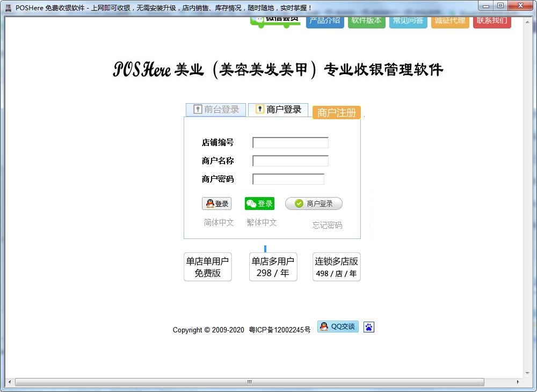
Task: Choose 单店单用户 免费版 plan
Action: [207, 267]
